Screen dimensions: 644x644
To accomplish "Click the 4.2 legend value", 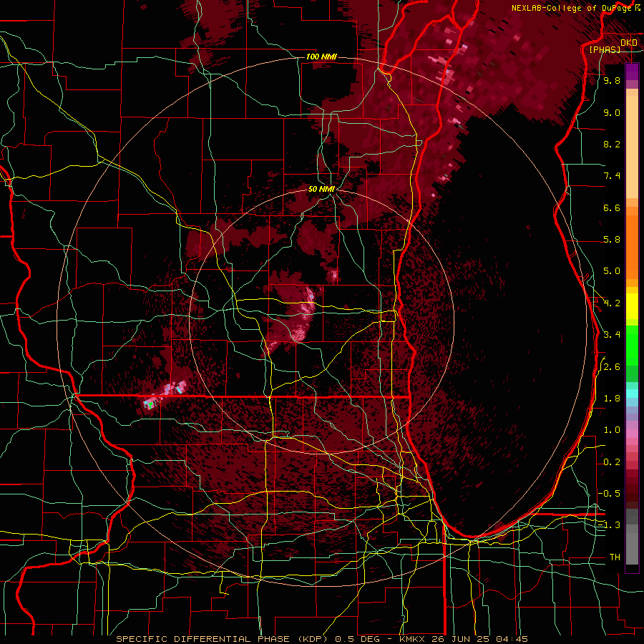I will pyautogui.click(x=612, y=303).
